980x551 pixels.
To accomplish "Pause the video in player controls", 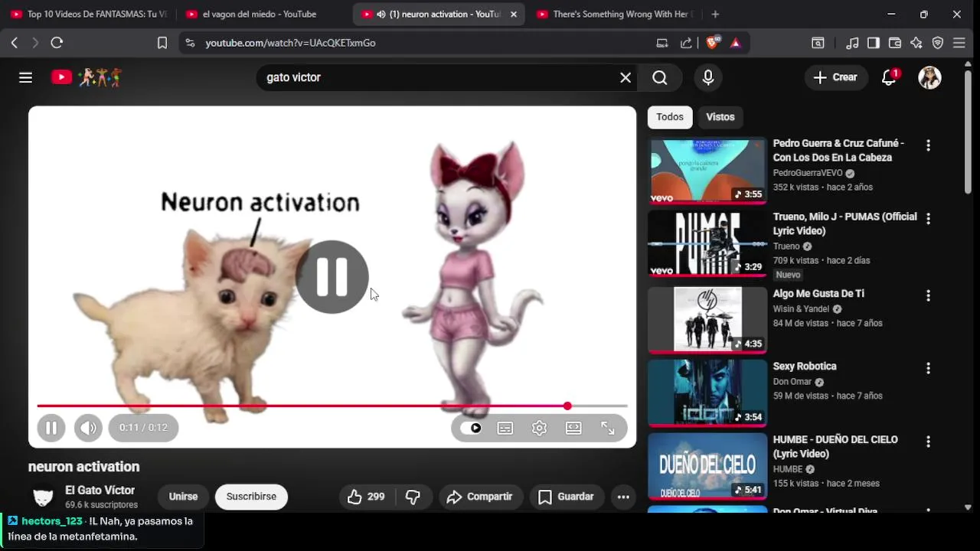I will click(x=51, y=428).
